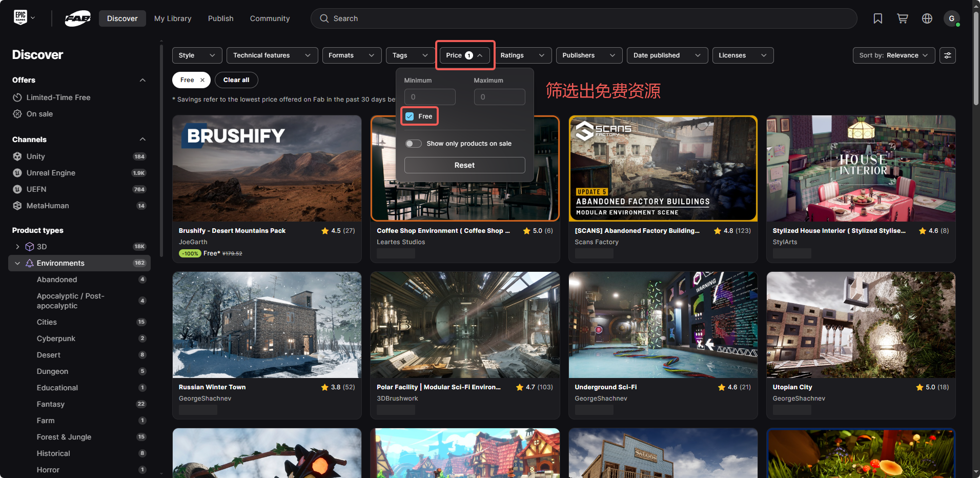Close the Price filter dropdown

[465, 55]
